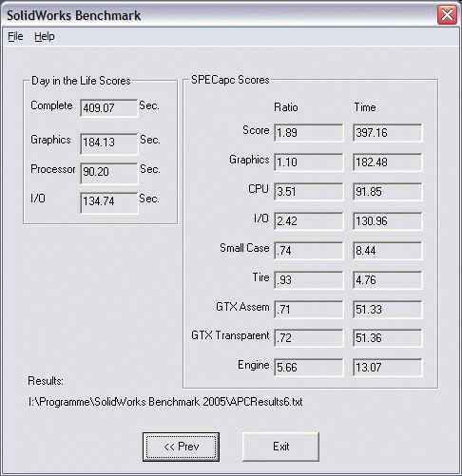Click the 'GTX Transparent' row label
Image resolution: width=462 pixels, height=476 pixels.
coord(230,335)
